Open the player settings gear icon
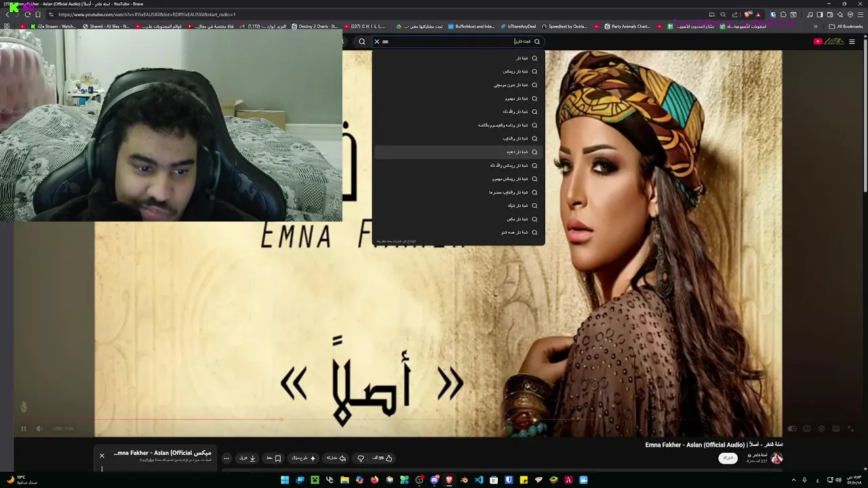 pos(821,428)
